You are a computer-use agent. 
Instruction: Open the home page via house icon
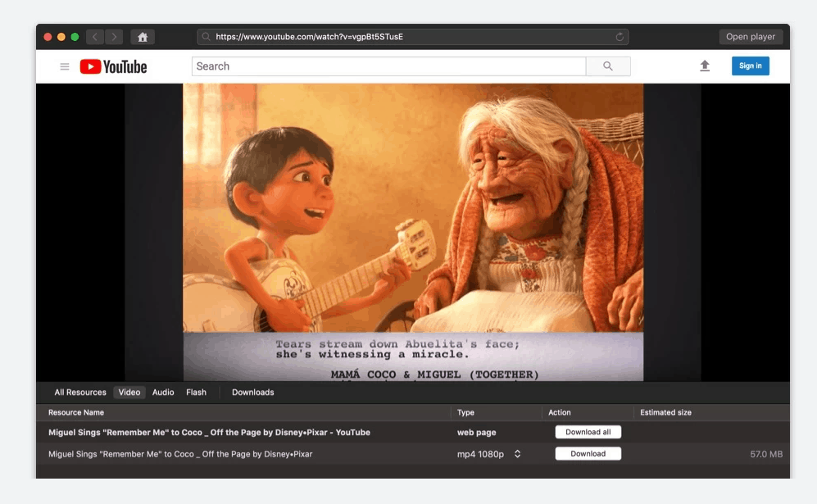[143, 37]
